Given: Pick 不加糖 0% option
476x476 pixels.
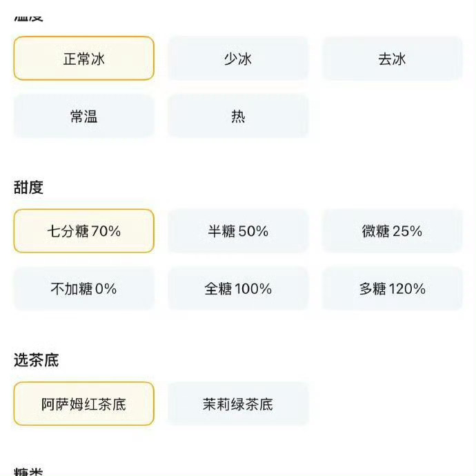Looking at the screenshot, I should click(83, 288).
